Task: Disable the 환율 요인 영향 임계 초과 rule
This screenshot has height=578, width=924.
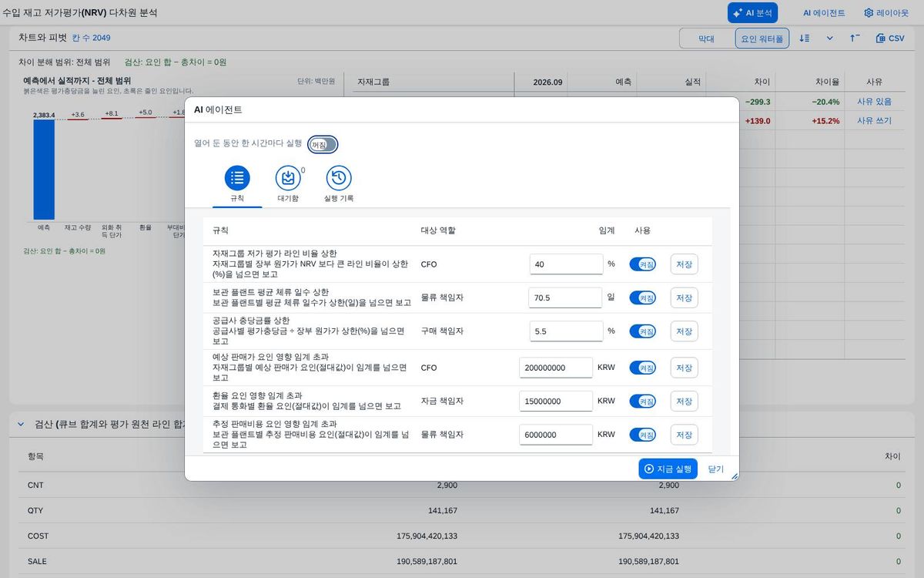Action: (x=643, y=402)
